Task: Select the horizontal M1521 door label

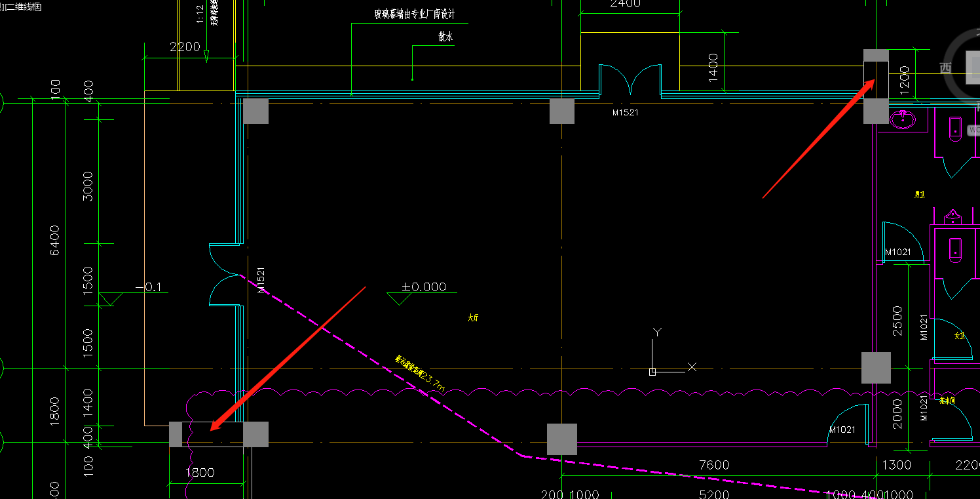Action: (625, 113)
